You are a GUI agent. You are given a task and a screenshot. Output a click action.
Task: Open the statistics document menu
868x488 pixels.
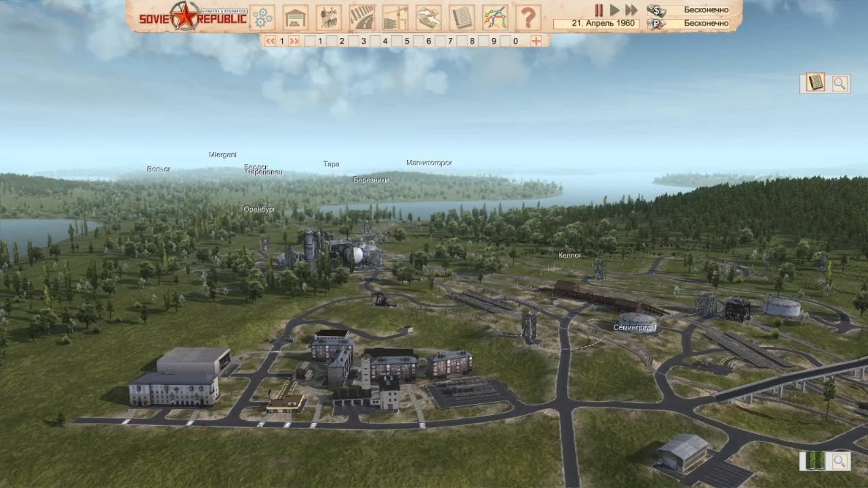(x=462, y=17)
